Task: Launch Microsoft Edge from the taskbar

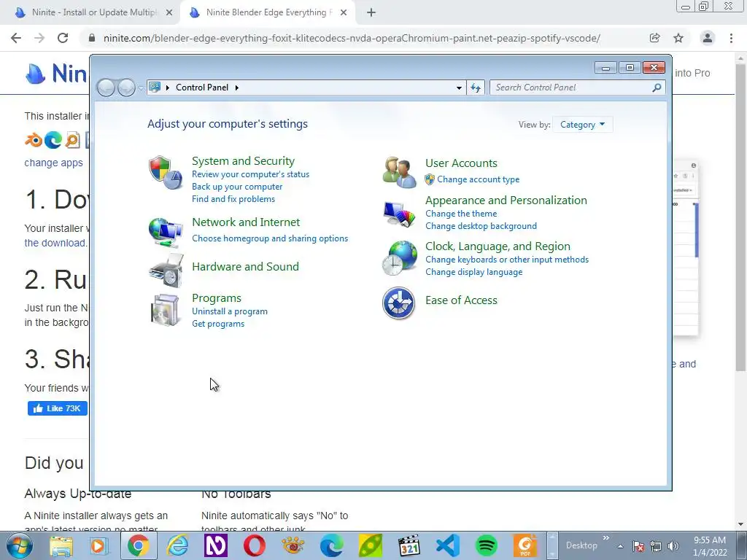Action: pos(332,545)
